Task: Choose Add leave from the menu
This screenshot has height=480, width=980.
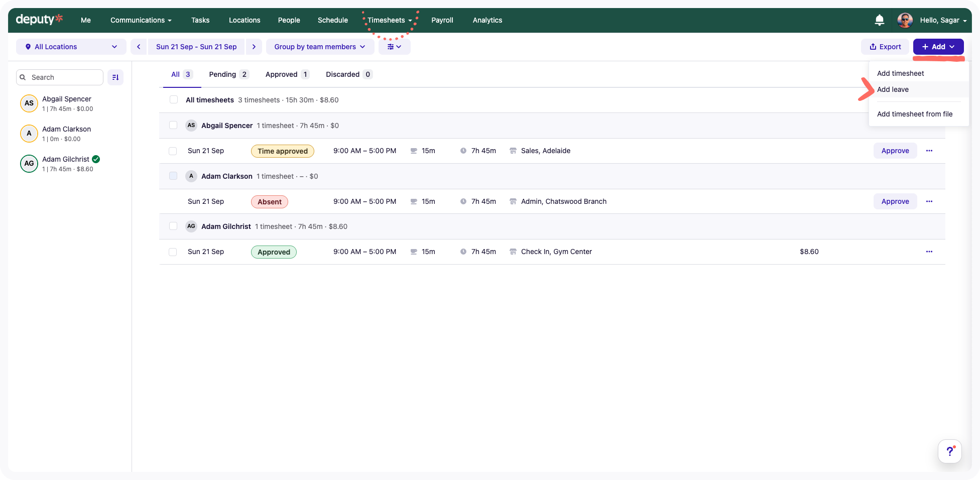Action: point(893,89)
